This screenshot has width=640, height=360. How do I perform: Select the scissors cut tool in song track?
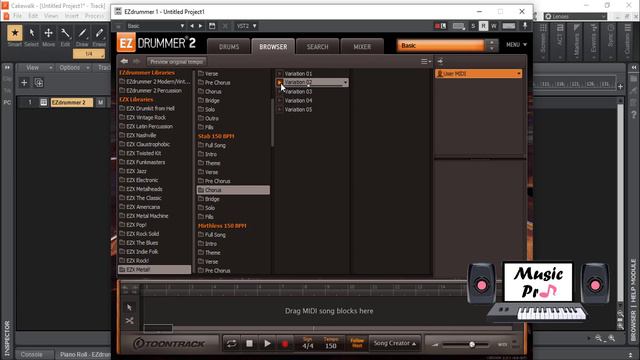[x=129, y=321]
